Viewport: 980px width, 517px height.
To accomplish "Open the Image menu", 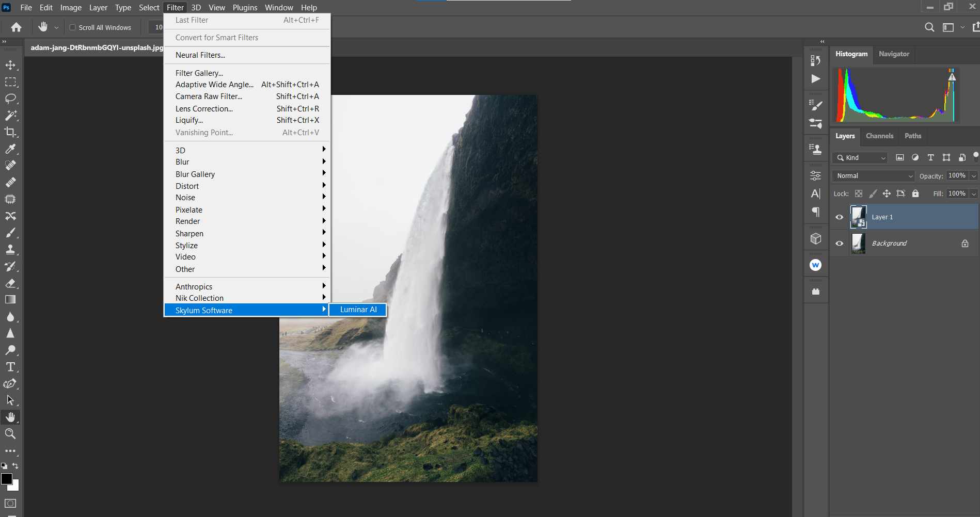I will [x=71, y=8].
